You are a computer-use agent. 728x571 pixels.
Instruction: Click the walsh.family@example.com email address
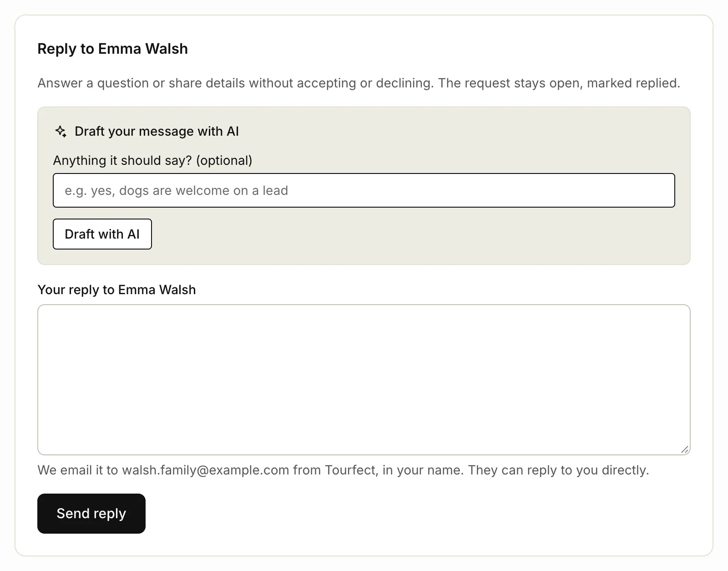click(206, 470)
